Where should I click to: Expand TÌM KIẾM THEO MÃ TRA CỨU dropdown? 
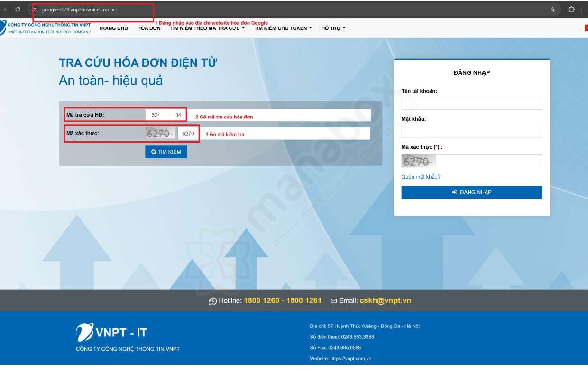[x=207, y=28]
